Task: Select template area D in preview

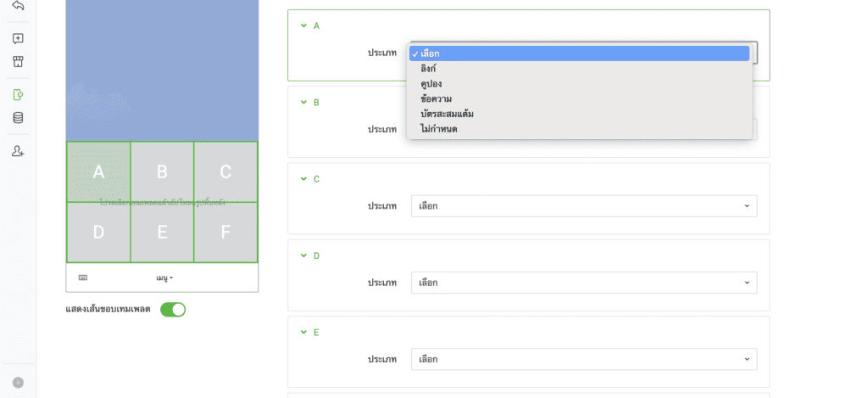Action: [x=98, y=233]
